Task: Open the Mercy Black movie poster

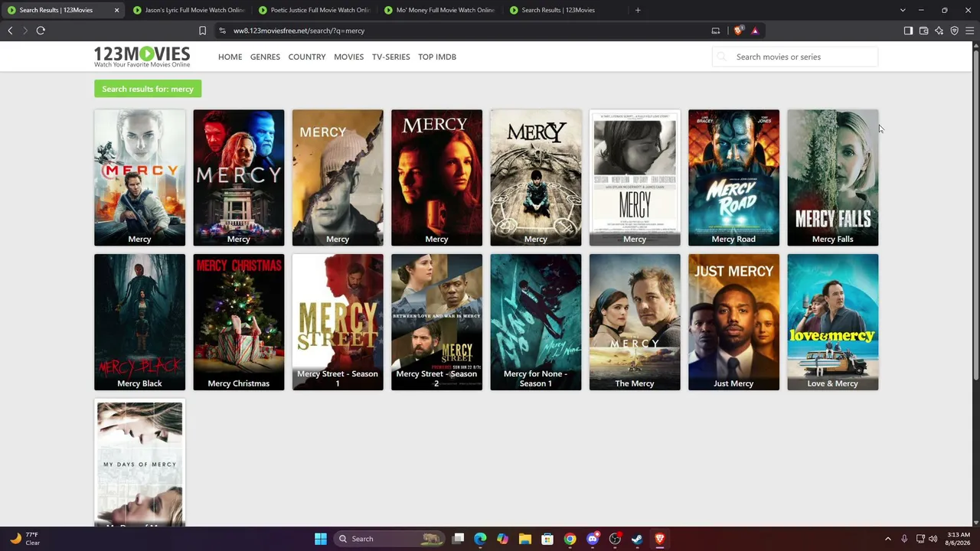Action: (x=139, y=322)
